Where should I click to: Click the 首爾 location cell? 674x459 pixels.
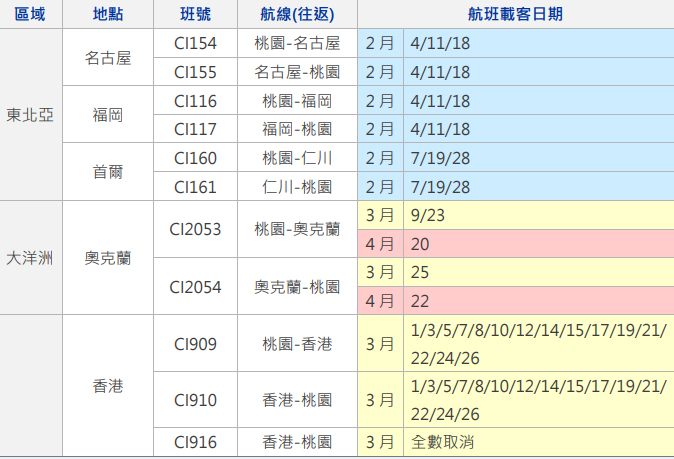(108, 171)
